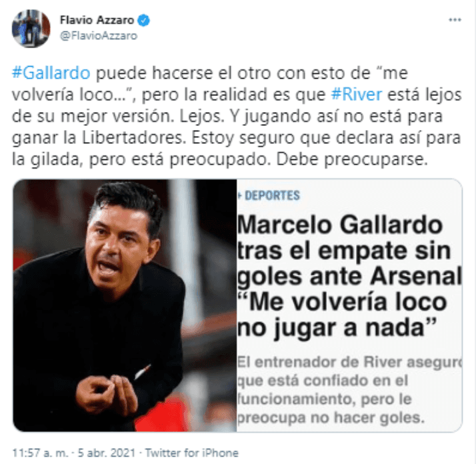Image resolution: width=476 pixels, height=464 pixels.
Task: Click the blue verified badge icon
Action: pyautogui.click(x=143, y=21)
